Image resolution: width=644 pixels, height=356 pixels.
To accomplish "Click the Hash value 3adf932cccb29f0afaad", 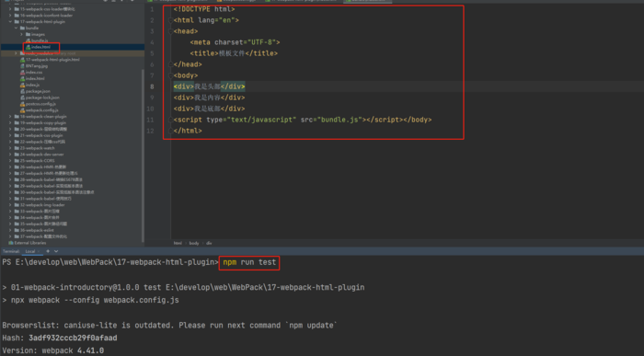I will point(73,338).
